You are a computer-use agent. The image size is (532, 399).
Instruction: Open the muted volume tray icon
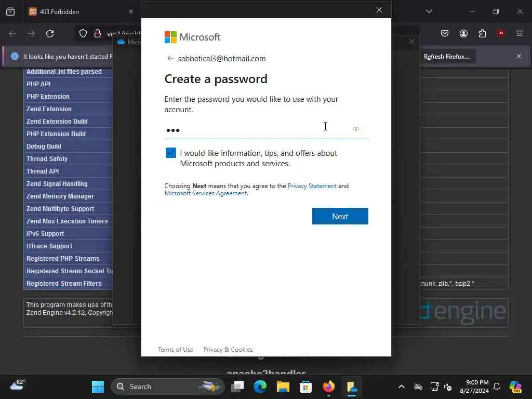pos(448,387)
